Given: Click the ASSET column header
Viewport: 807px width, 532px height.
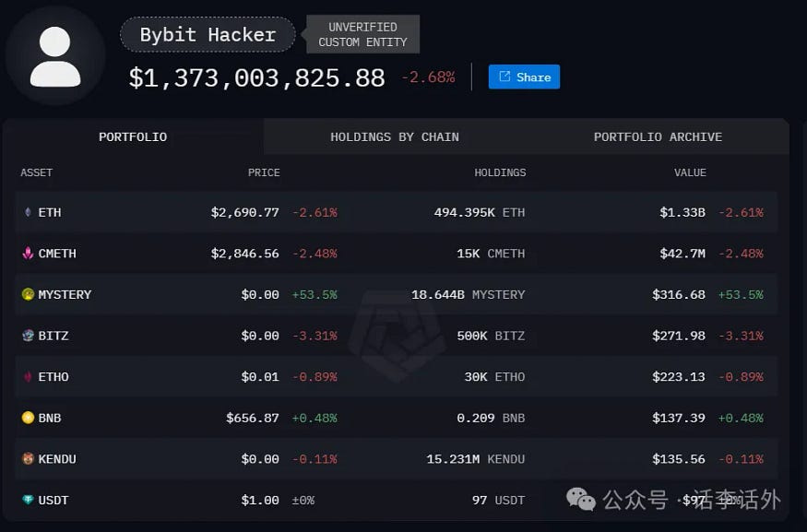Looking at the screenshot, I should [x=36, y=172].
